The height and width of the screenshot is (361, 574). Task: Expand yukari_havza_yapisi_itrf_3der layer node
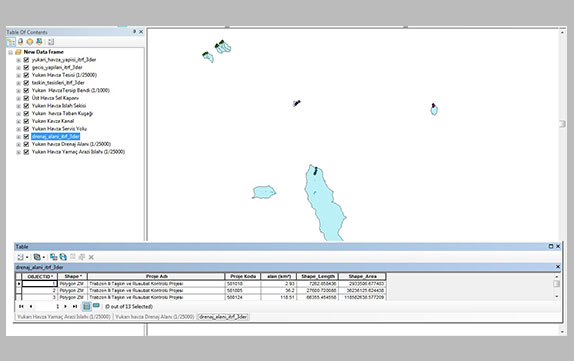pyautogui.click(x=18, y=60)
